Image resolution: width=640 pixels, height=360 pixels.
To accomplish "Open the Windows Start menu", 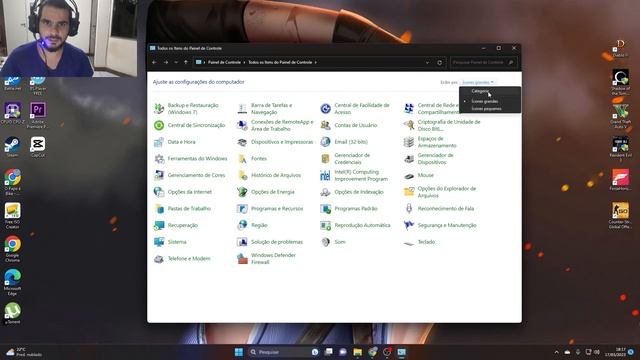I will pyautogui.click(x=239, y=352).
